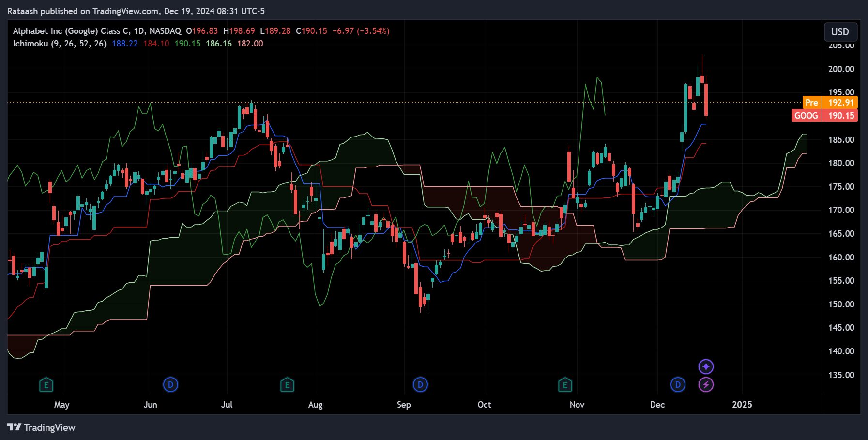Open the earnings marker nearest the May label

point(46,385)
